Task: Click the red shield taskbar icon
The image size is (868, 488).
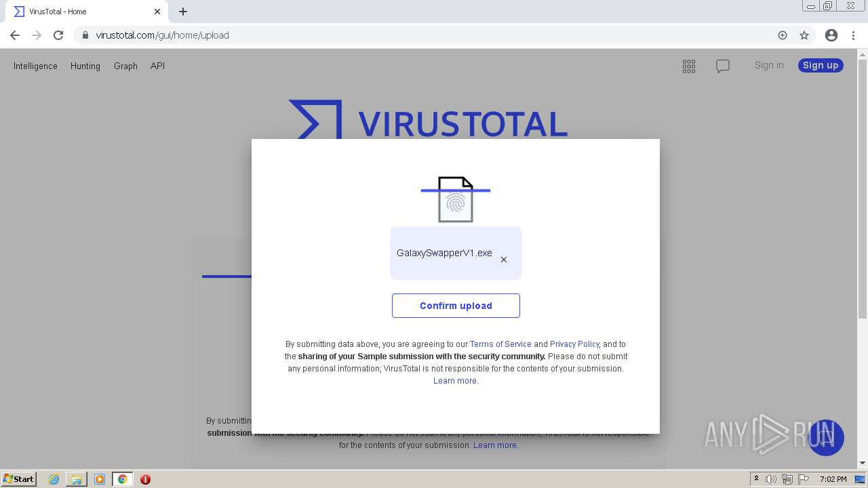Action: (x=145, y=479)
